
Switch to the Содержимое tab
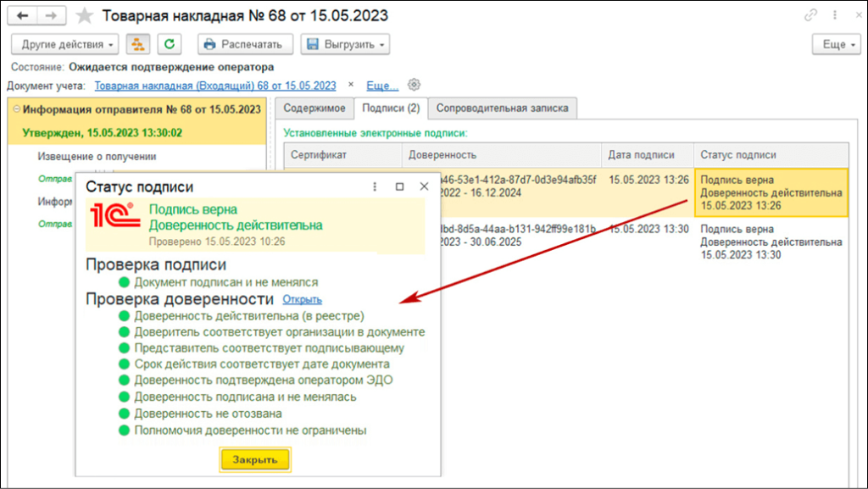[314, 108]
